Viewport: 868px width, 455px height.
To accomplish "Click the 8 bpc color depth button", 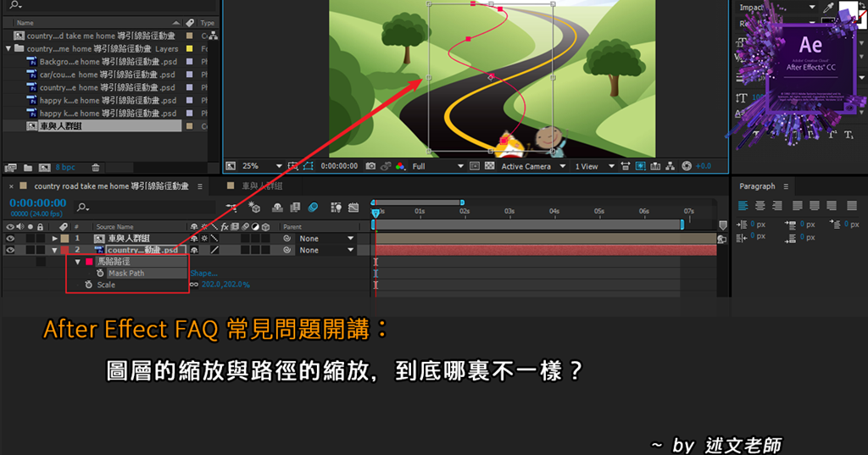I will pos(65,167).
